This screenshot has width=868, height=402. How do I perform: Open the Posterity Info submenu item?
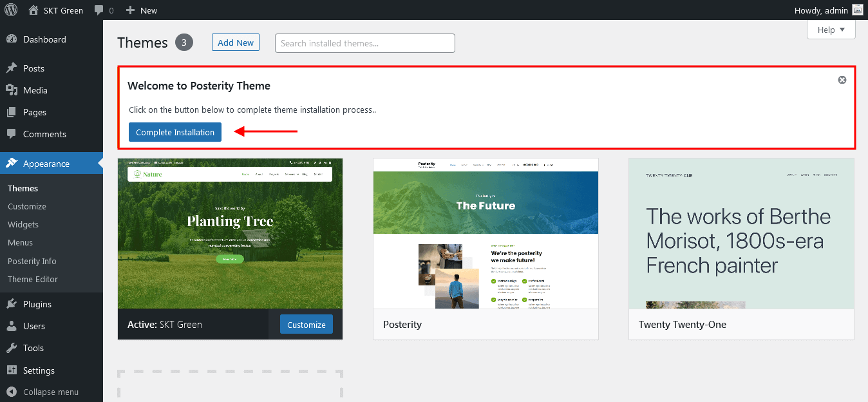point(32,261)
